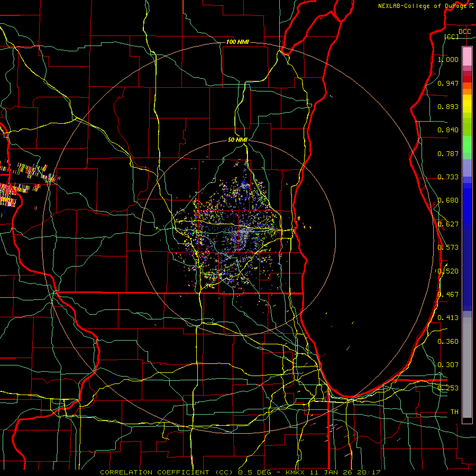Click the 0.253 value on the color scale
The height and width of the screenshot is (476, 476).
click(448, 388)
